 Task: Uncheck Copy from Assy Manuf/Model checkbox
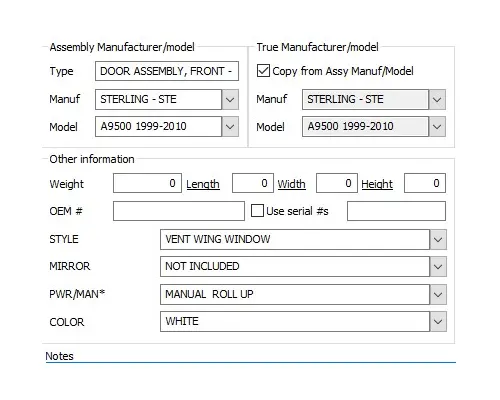[x=263, y=71]
